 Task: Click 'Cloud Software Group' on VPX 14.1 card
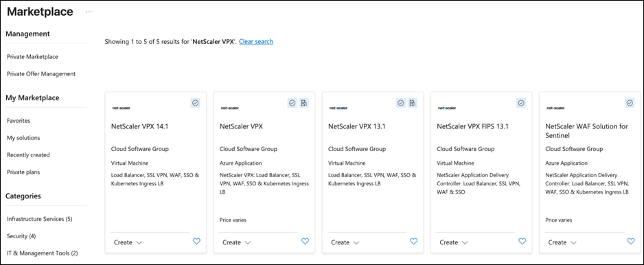(x=140, y=149)
